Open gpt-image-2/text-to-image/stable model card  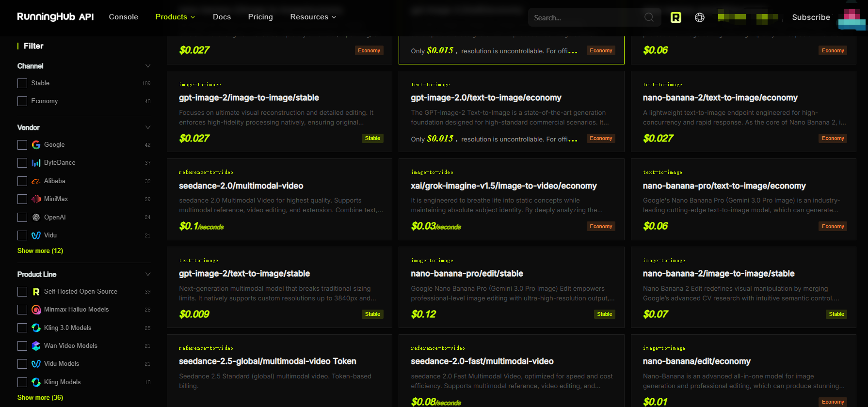tap(279, 287)
